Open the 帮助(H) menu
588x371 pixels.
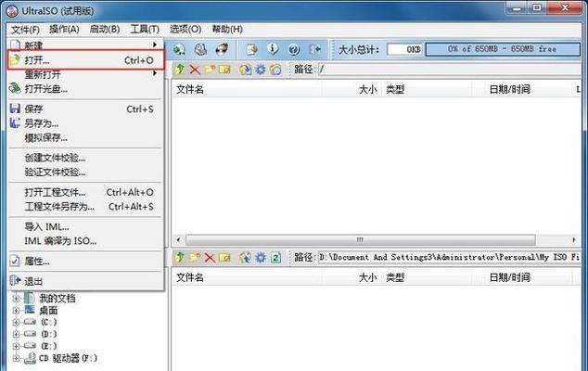coord(227,30)
